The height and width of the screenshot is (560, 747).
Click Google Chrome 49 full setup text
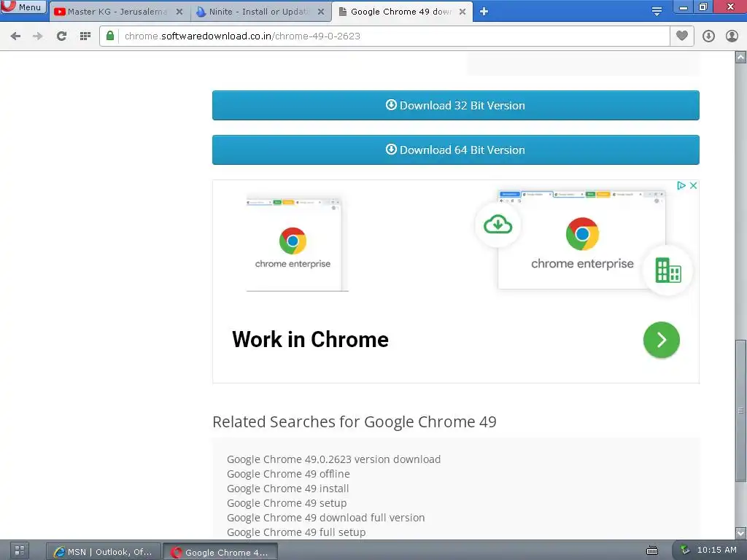tap(296, 532)
